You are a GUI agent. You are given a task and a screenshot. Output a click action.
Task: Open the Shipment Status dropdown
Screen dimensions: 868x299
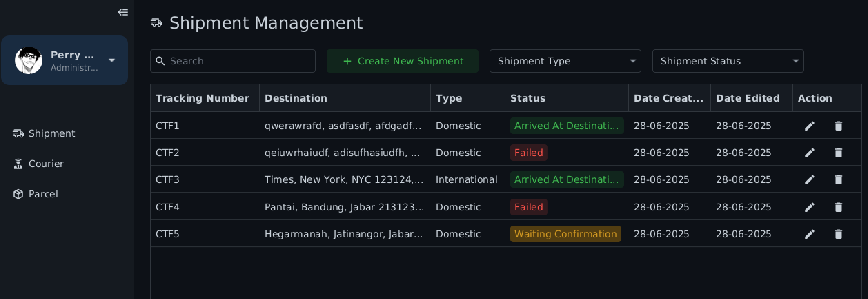click(728, 61)
